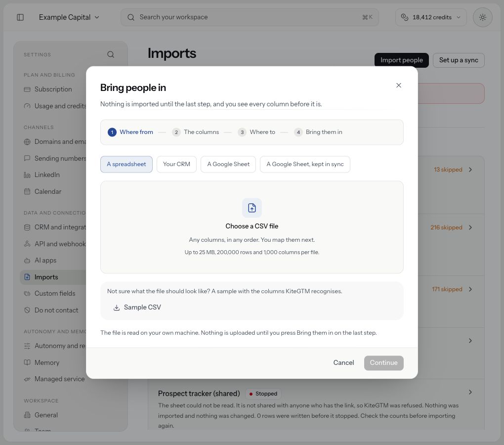Image resolution: width=504 pixels, height=445 pixels.
Task: Open the 18,412 credits dropdown
Action: click(431, 17)
